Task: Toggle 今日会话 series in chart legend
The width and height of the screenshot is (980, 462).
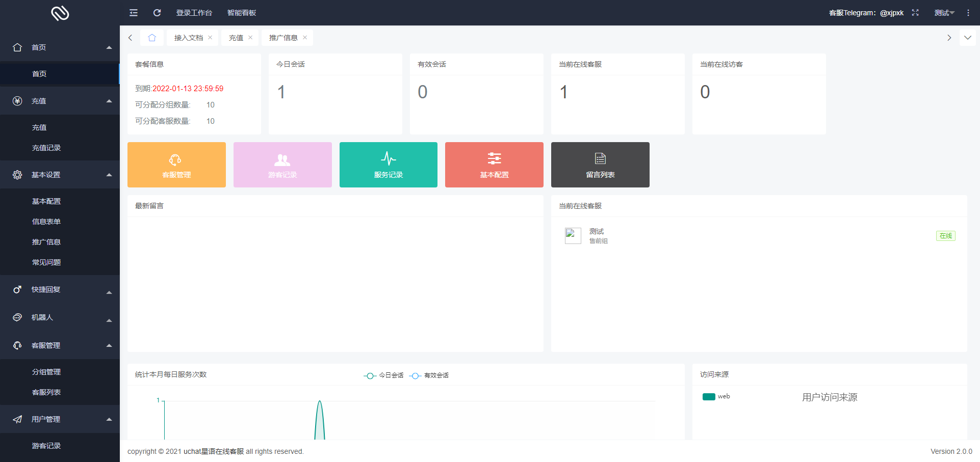Action: pos(384,375)
